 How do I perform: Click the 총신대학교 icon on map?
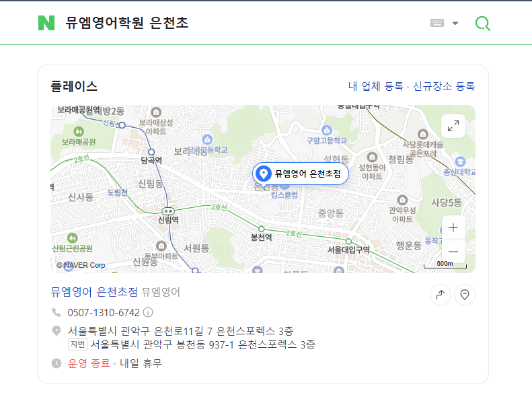tap(460, 161)
